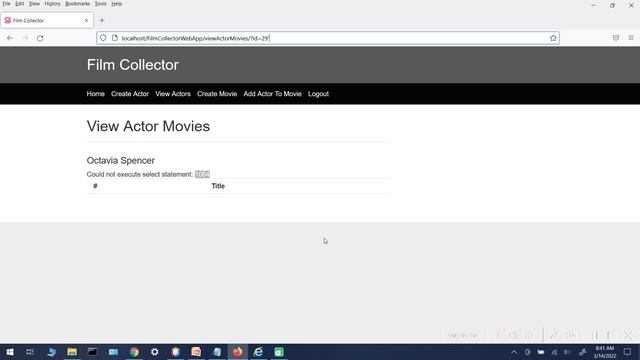This screenshot has height=360, width=640.
Task: Go to the Home nav link
Action: tap(96, 94)
